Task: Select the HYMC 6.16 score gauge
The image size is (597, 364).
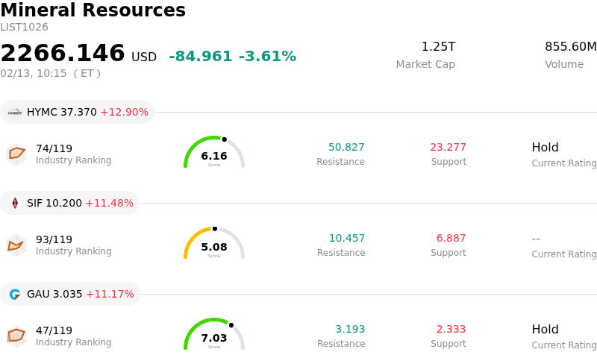Action: (214, 152)
